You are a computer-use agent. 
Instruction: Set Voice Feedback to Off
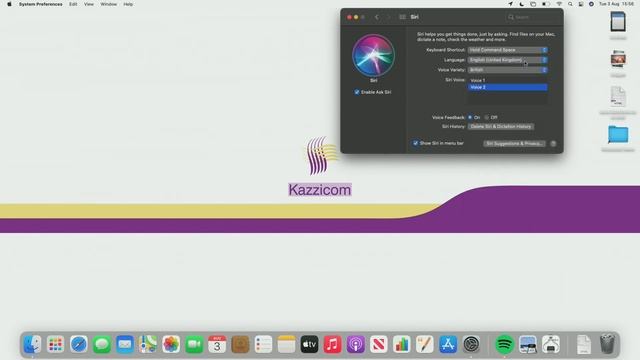pyautogui.click(x=487, y=118)
